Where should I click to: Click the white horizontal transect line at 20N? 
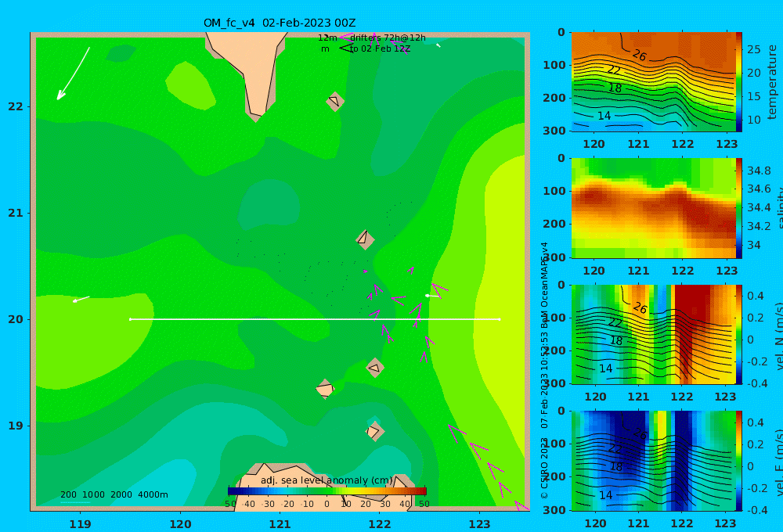click(x=315, y=319)
